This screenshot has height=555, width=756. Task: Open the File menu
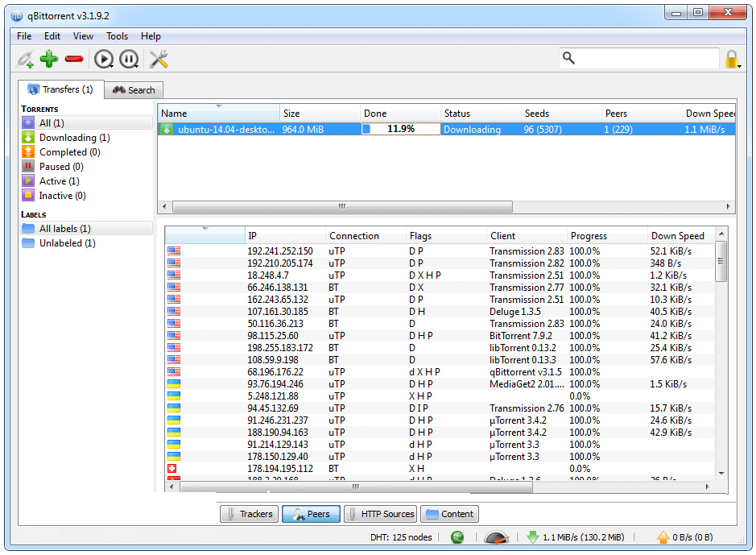(24, 36)
